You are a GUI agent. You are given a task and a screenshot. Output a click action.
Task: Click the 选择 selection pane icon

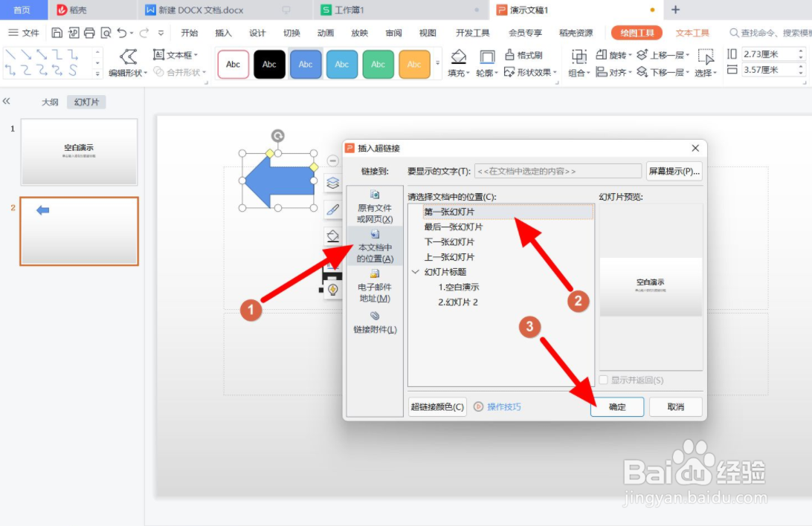(706, 56)
